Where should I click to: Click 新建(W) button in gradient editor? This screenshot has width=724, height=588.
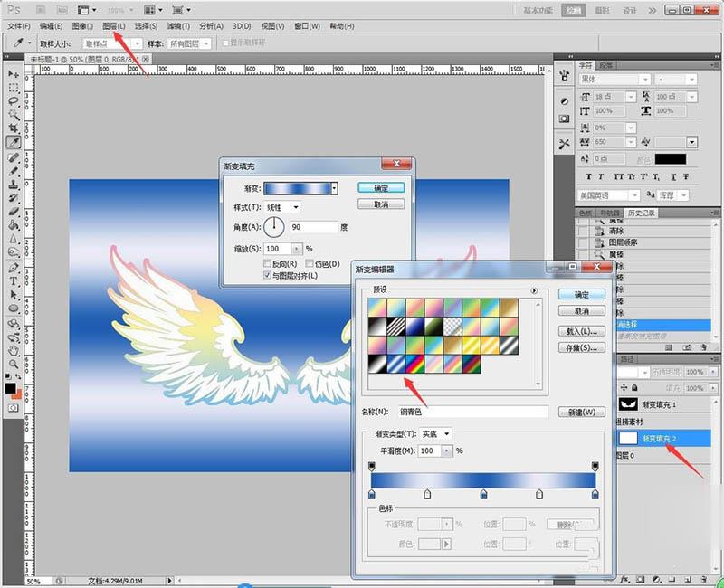pos(582,412)
